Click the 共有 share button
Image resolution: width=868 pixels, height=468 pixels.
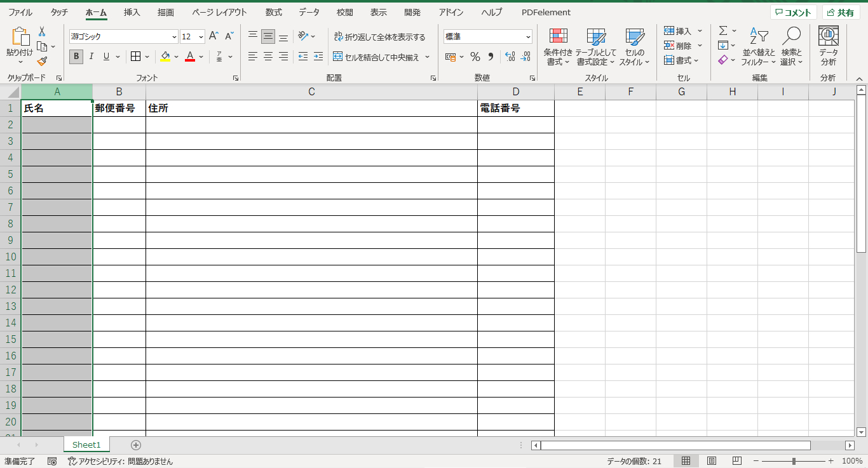click(x=841, y=13)
